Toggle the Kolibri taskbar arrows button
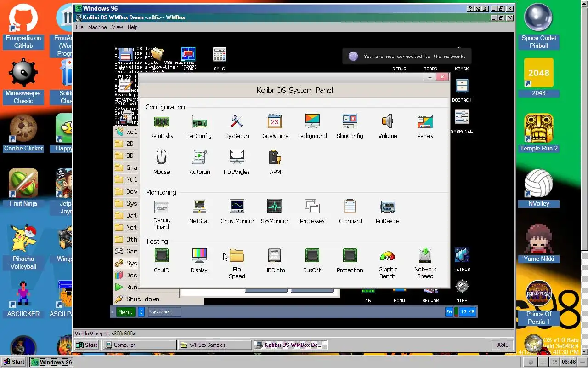This screenshot has width=588, height=368. 141,312
